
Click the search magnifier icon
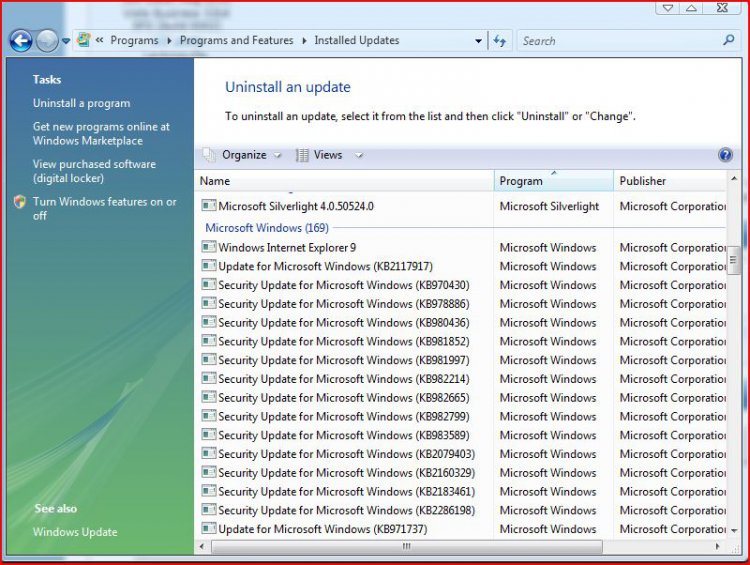click(728, 40)
